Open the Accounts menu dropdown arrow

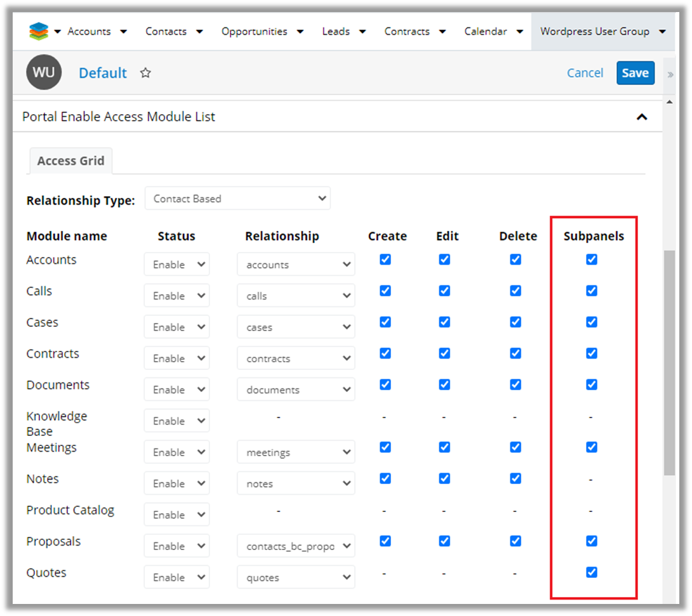tap(123, 32)
